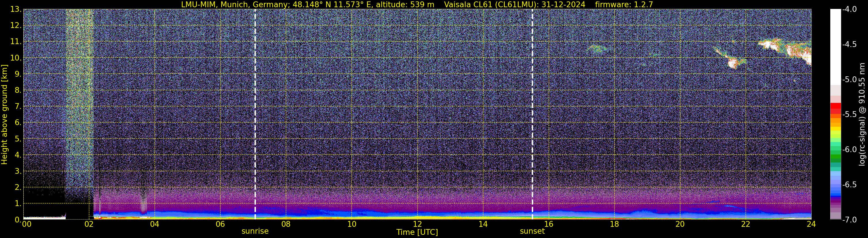Screen dimensions: 868x238
Task: Click the height axis tick "7."
Action: (18, 107)
